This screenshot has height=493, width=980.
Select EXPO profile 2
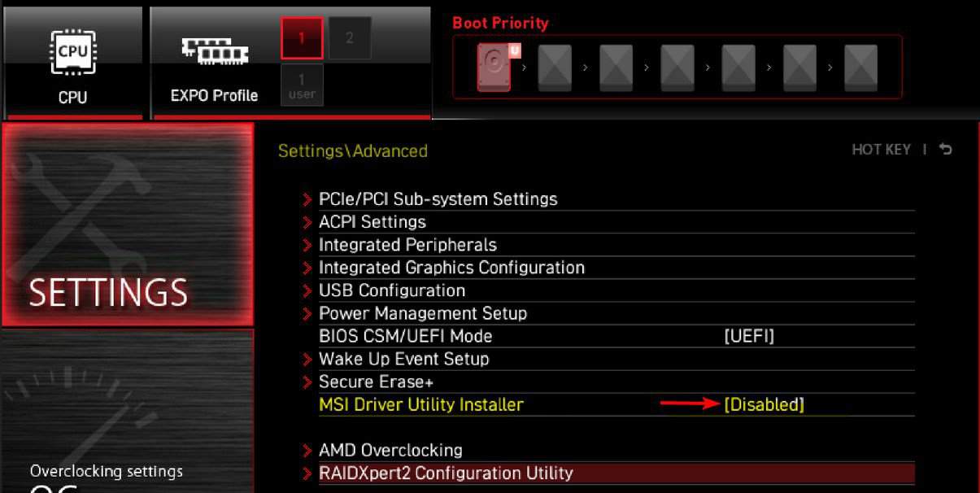coord(350,38)
